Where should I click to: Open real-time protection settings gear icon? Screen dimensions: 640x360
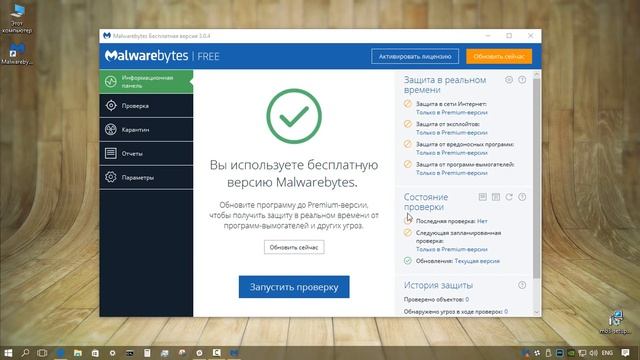509,80
